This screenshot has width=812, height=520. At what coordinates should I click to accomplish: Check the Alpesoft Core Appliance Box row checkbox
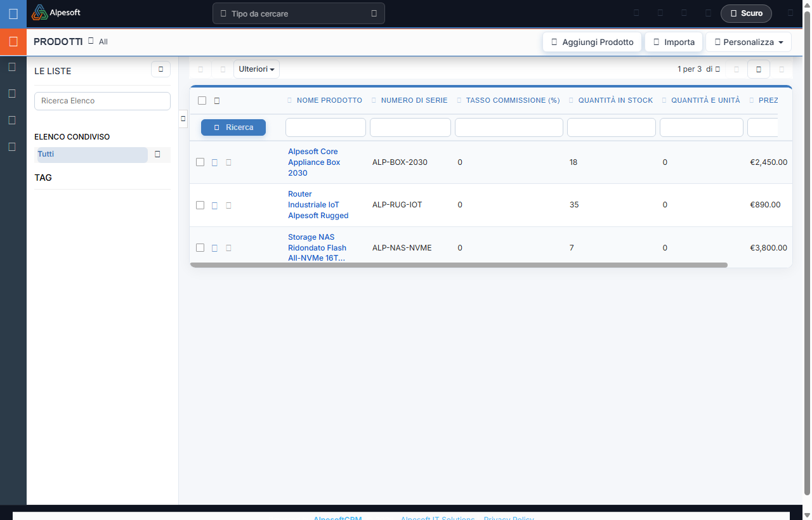coord(200,162)
